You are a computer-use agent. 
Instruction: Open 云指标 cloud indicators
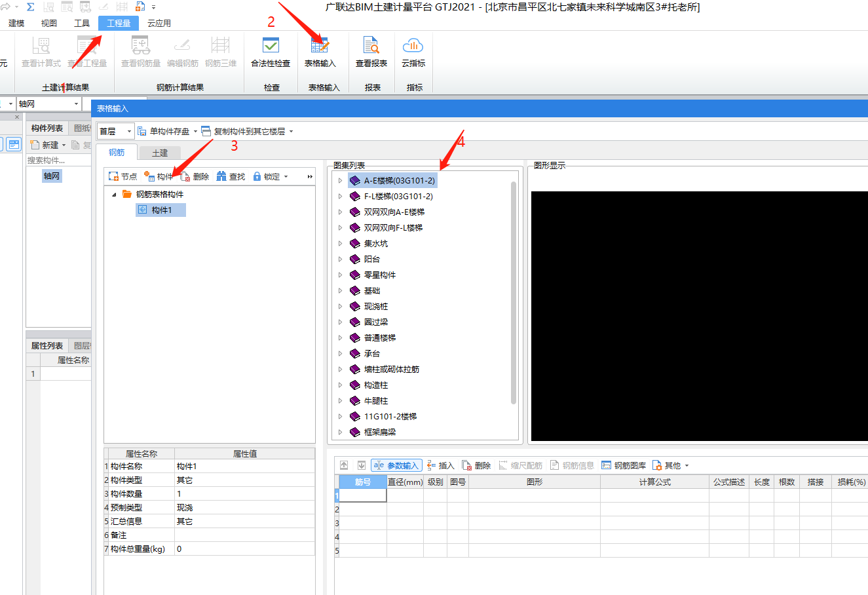tap(413, 52)
